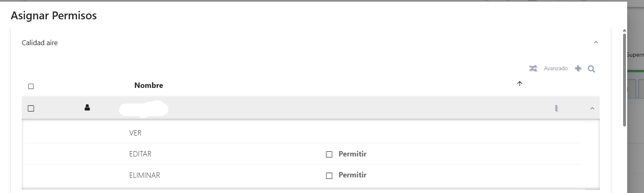644x193 pixels.
Task: Click the user silhouette icon in the row
Action: (87, 108)
